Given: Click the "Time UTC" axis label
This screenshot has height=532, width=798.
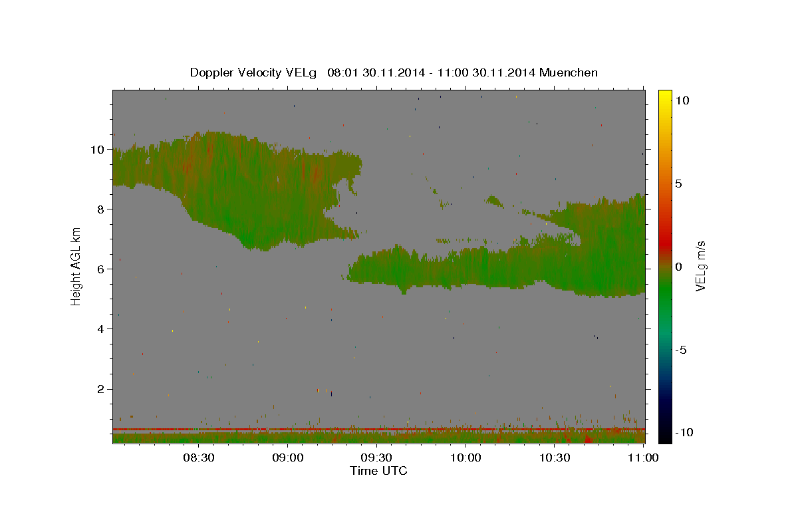Looking at the screenshot, I should coord(378,471).
